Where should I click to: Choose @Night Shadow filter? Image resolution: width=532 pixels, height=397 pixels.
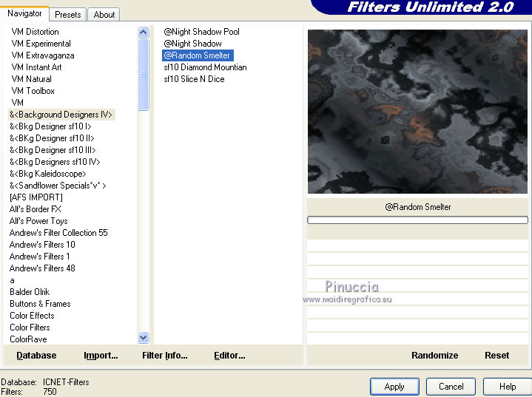pos(192,44)
